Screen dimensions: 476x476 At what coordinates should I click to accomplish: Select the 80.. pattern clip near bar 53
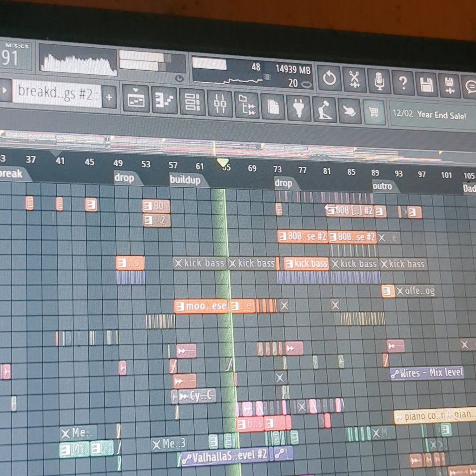156,206
